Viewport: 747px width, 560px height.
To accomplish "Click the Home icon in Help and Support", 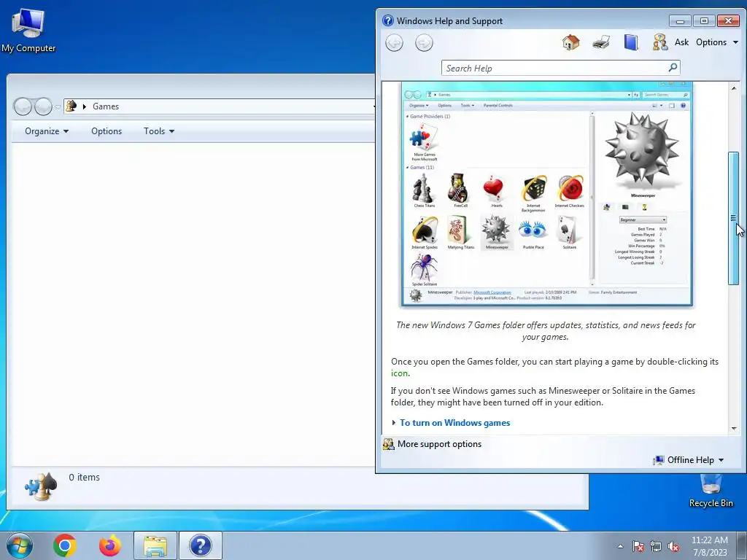I will pyautogui.click(x=570, y=42).
